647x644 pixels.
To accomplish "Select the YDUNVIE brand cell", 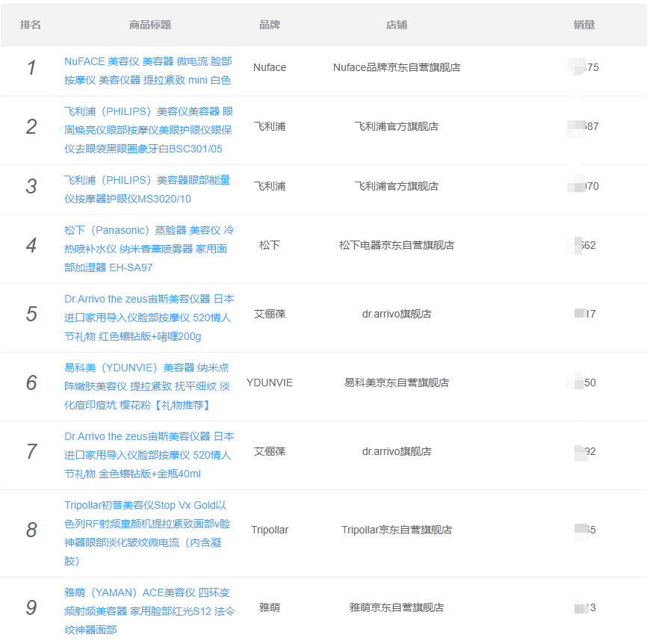I will pos(270,383).
